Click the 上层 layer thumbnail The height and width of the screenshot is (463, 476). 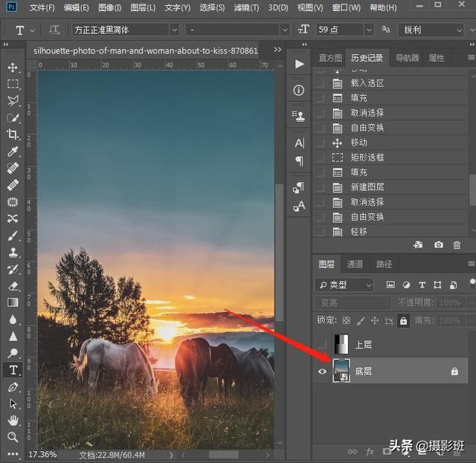[x=341, y=344]
